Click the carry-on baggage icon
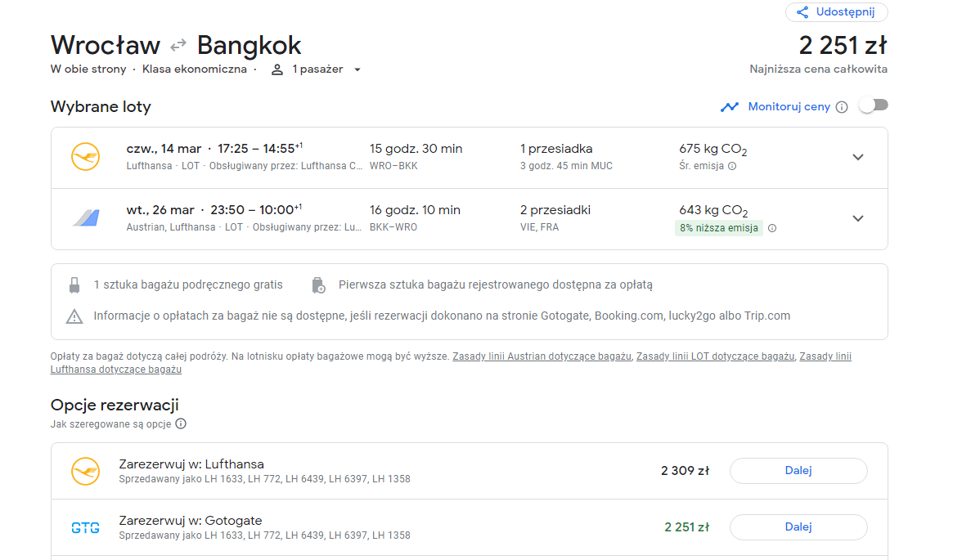This screenshot has height=560, width=953. pyautogui.click(x=74, y=284)
